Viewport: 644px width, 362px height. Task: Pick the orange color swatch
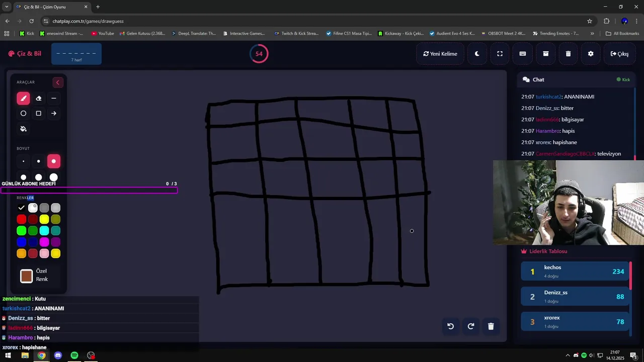pyautogui.click(x=21, y=253)
